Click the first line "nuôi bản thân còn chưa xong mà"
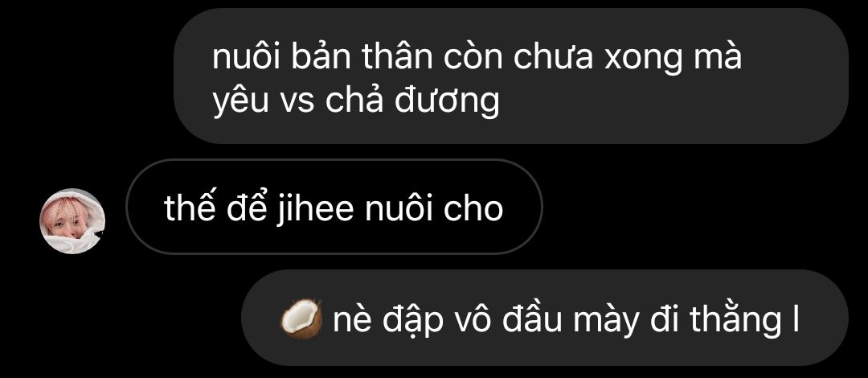This screenshot has height=378, width=868. coord(477,57)
